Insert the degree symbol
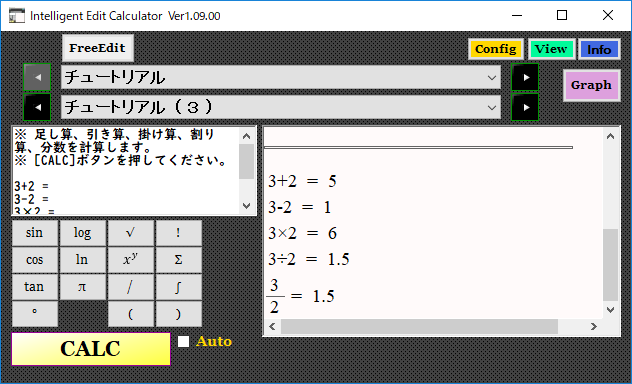The image size is (632, 384). (x=35, y=313)
